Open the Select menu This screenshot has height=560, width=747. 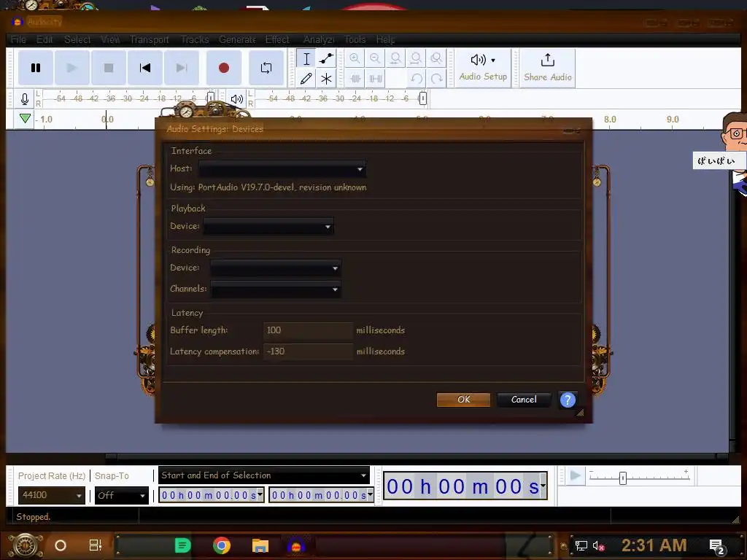click(x=77, y=39)
